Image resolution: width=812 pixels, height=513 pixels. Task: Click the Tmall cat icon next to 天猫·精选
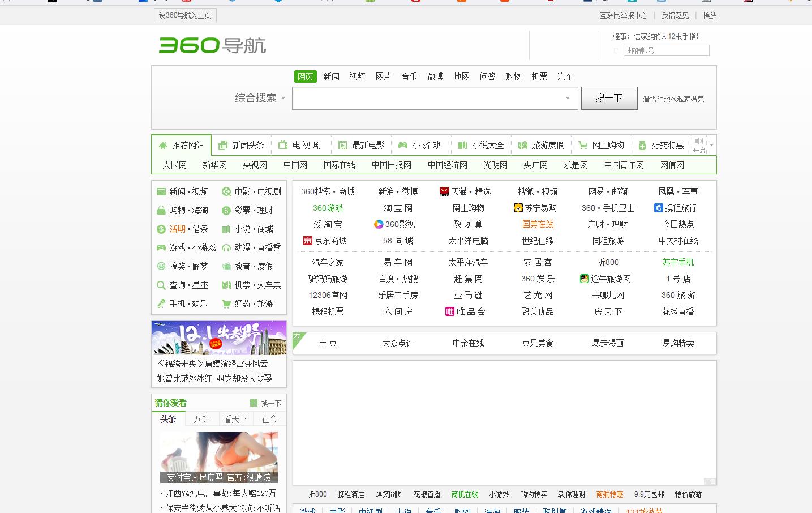(x=444, y=191)
